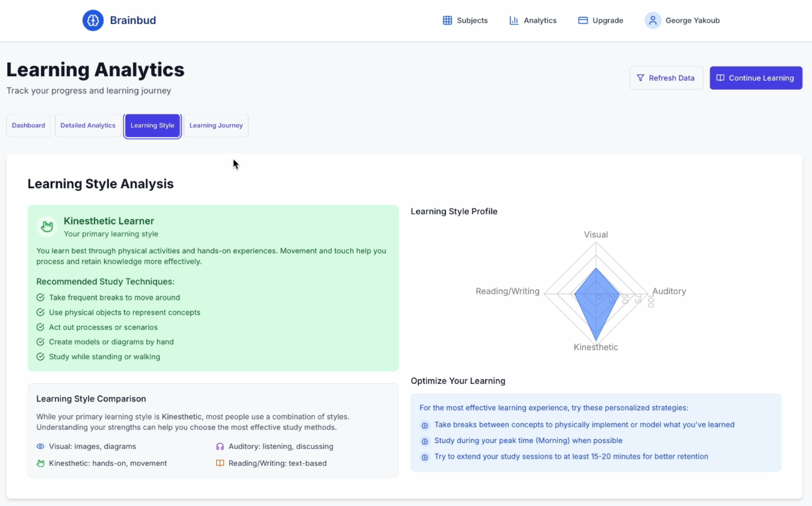Screen dimensions: 812x506
Task: Click the book icon beside Reading/Writing
Action: tap(220, 463)
